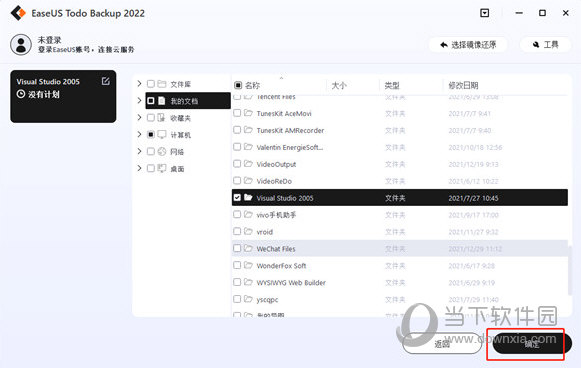
Task: Check the TunesKit AMRecorder checkbox
Action: coord(237,130)
